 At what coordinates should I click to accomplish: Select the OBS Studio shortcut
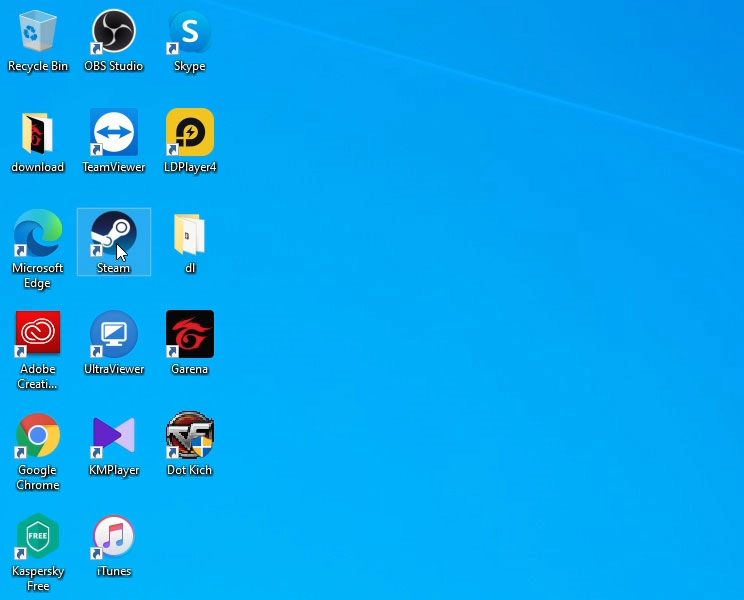114,31
